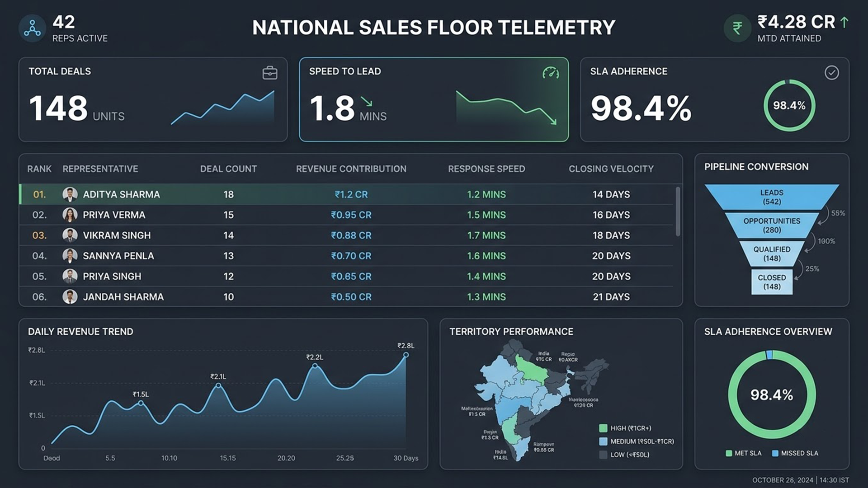
Task: Click Sannya Penla's avatar
Action: click(x=70, y=256)
